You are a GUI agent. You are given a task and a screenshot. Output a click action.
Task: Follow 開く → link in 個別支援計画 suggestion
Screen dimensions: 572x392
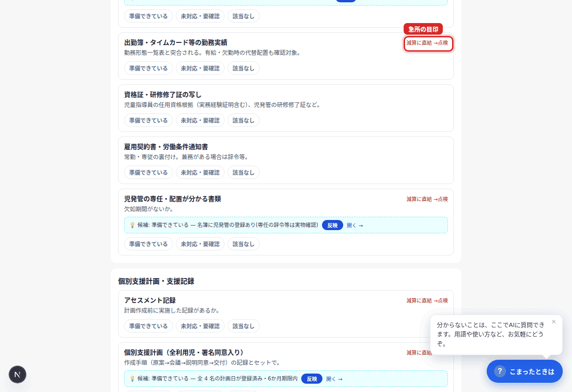[x=334, y=379]
